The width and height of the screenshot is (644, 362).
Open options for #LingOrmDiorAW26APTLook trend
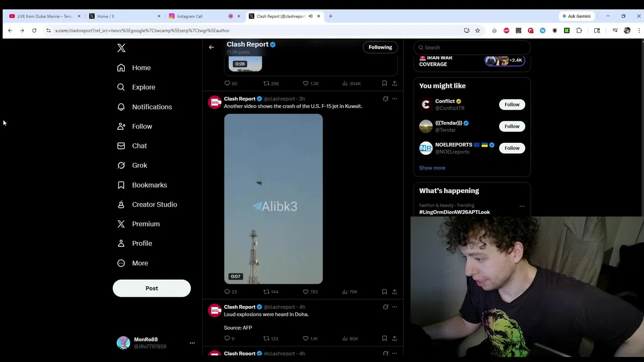pos(522,206)
